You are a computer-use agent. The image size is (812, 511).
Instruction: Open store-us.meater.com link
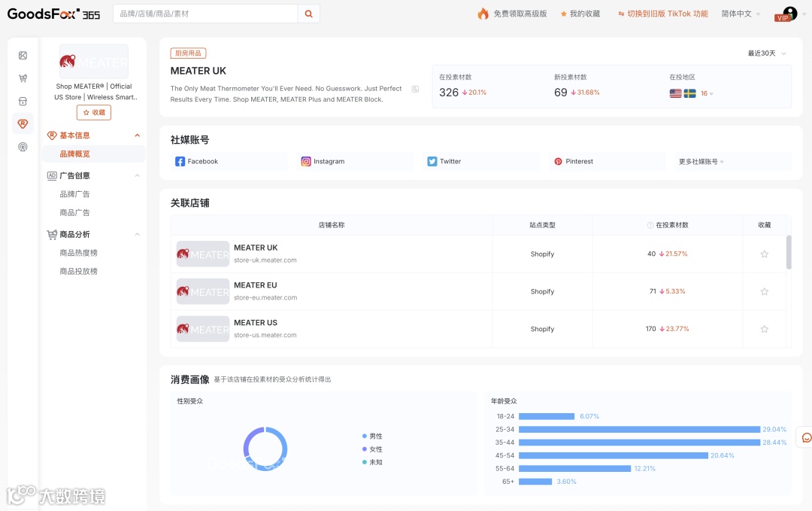265,336
